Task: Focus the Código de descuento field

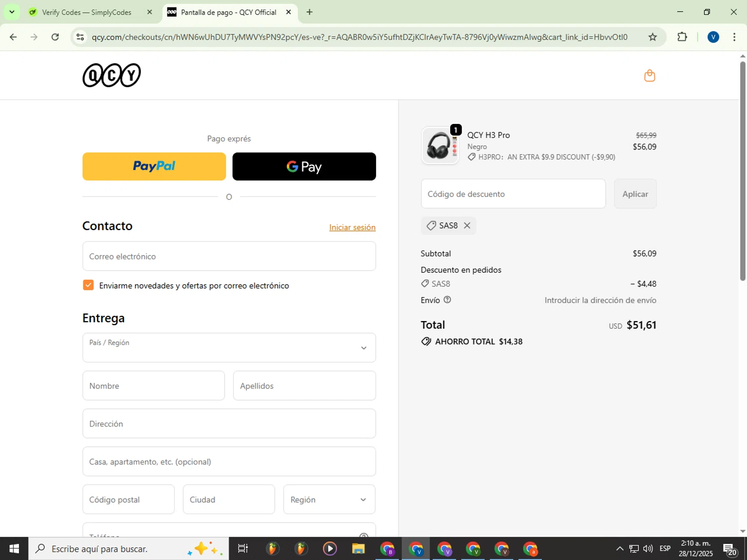Action: pyautogui.click(x=513, y=194)
